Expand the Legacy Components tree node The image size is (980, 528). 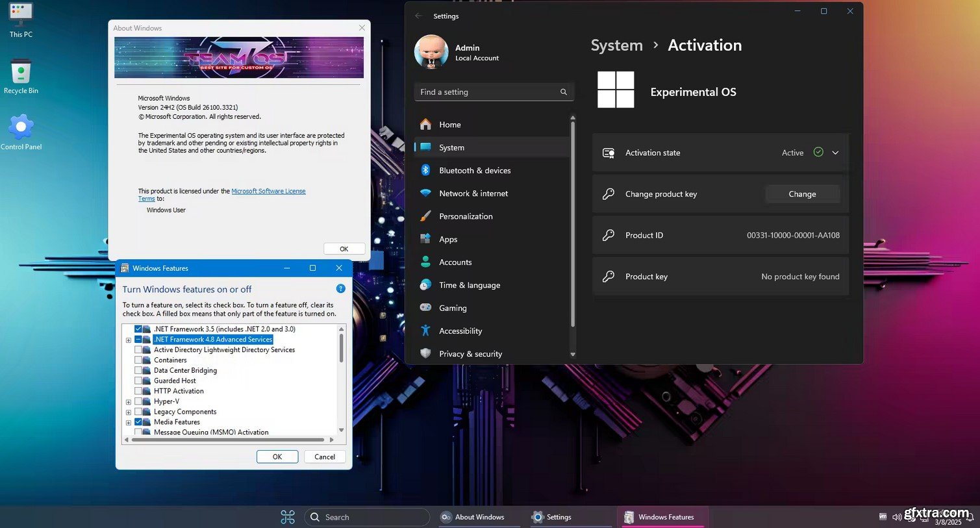tap(129, 412)
